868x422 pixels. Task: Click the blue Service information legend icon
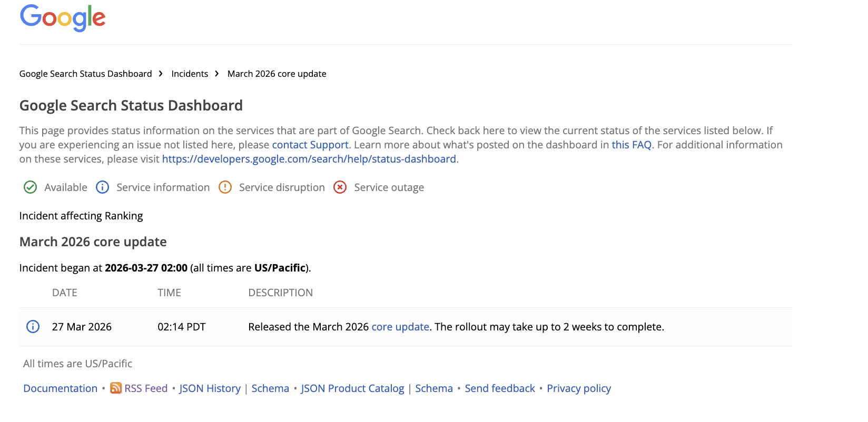tap(102, 187)
